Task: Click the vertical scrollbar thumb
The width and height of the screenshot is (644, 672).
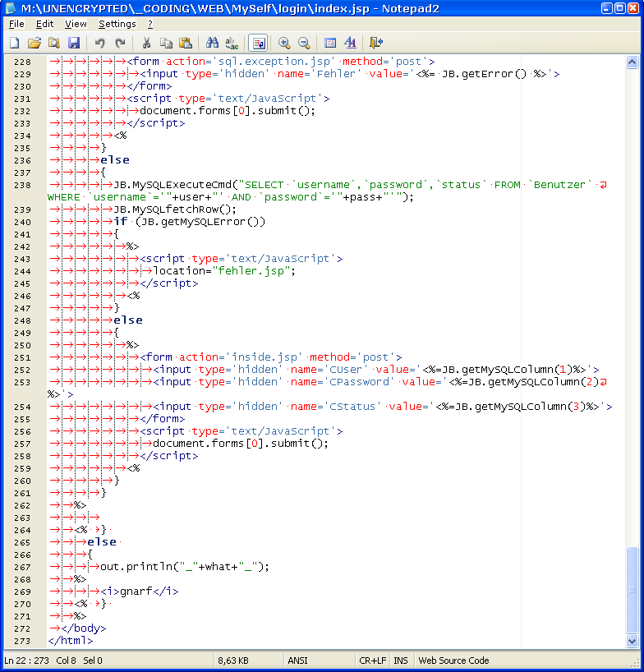Action: tap(632, 590)
